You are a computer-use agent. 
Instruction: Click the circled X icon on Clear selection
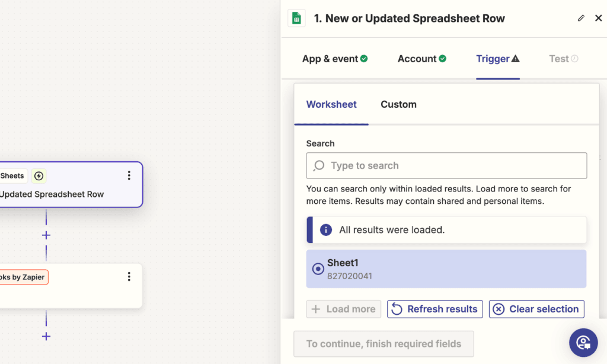499,309
